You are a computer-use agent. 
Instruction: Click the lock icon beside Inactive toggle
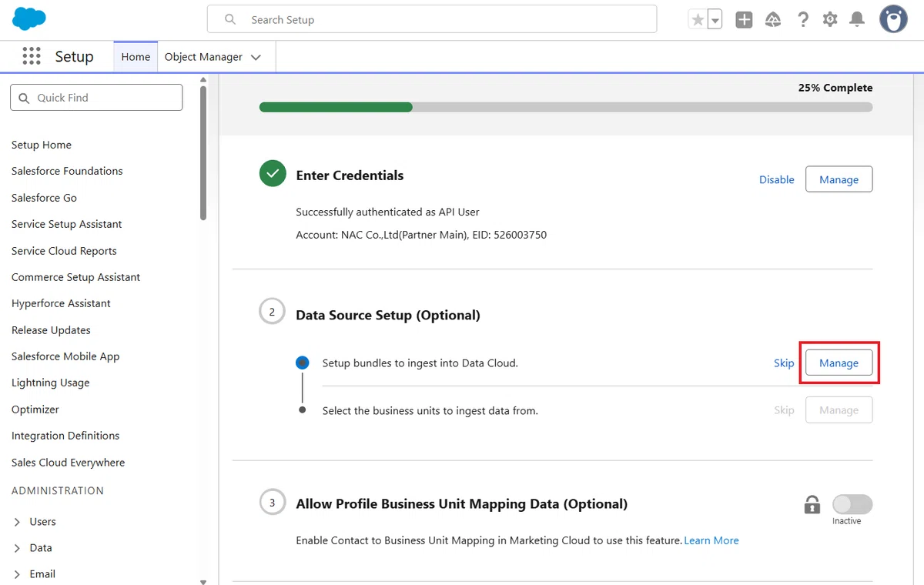coord(812,505)
